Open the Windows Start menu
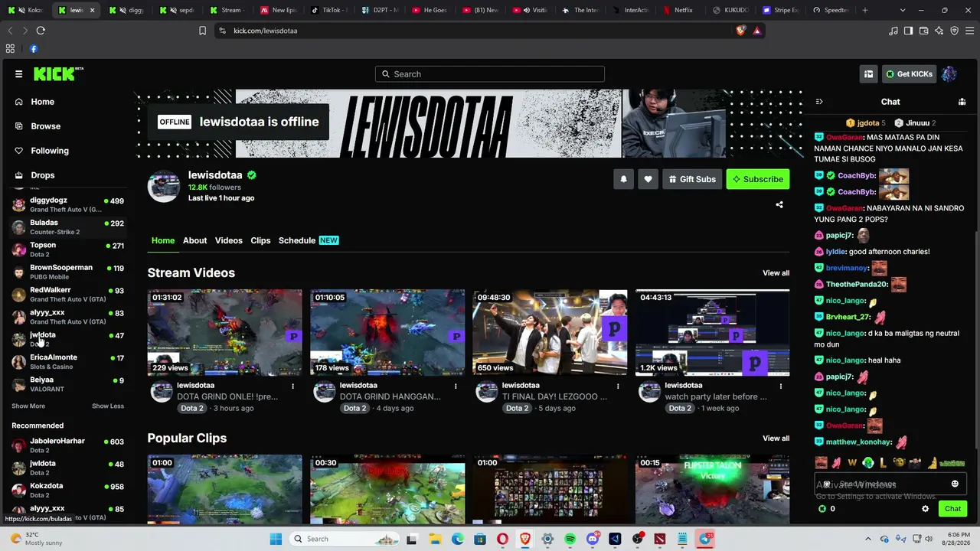 pos(276,539)
